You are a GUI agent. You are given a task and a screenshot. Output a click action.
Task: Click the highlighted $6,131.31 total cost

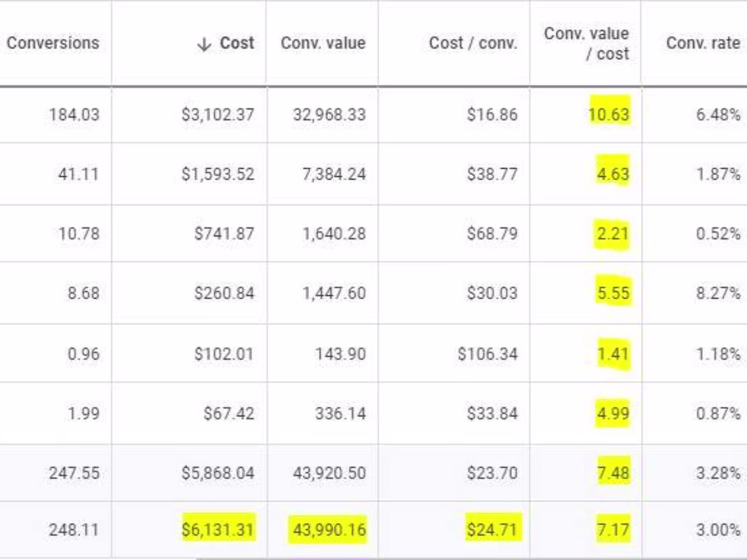coord(218,529)
